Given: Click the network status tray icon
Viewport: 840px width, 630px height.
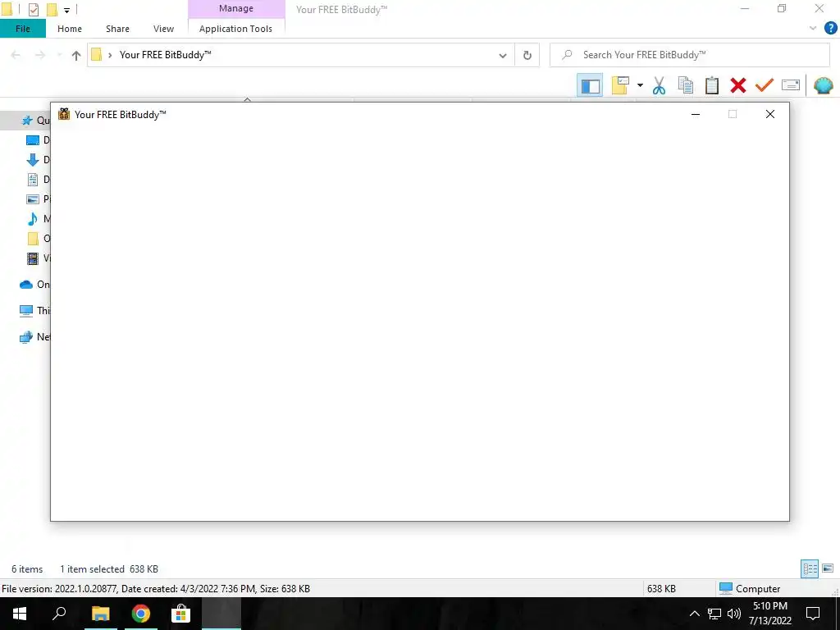Looking at the screenshot, I should (x=714, y=614).
